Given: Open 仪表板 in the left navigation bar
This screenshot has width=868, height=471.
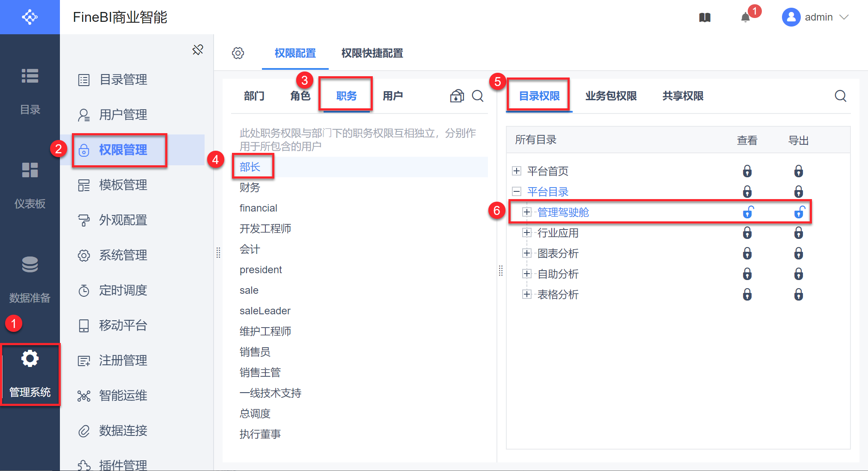Looking at the screenshot, I should coord(30,184).
